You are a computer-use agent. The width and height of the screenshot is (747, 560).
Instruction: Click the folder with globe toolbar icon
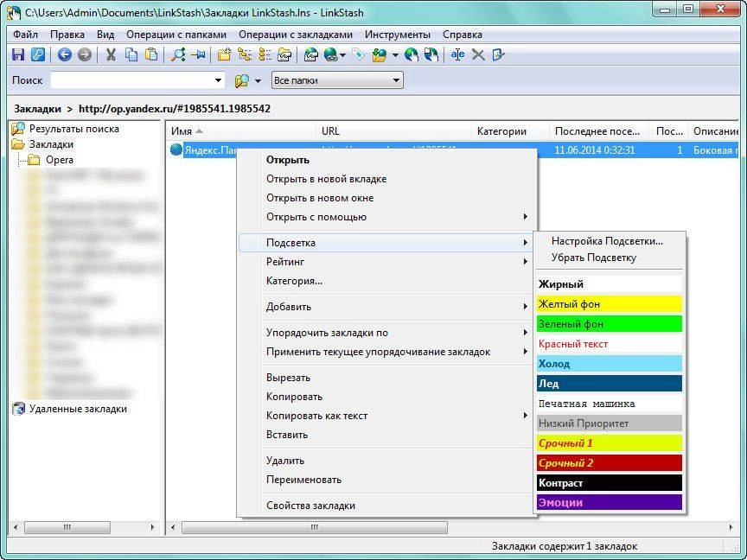[380, 54]
